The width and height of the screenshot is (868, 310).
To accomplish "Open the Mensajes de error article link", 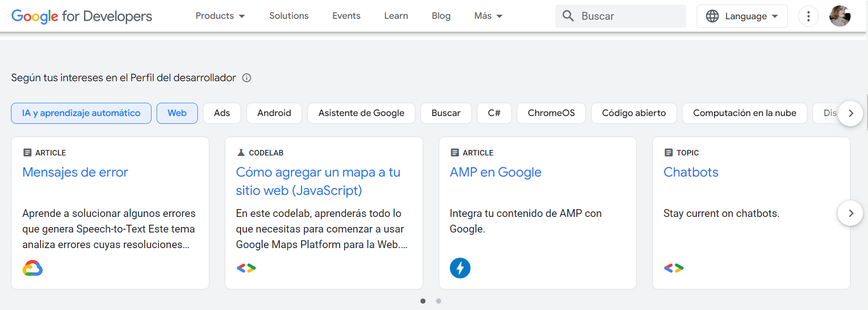I will point(75,172).
